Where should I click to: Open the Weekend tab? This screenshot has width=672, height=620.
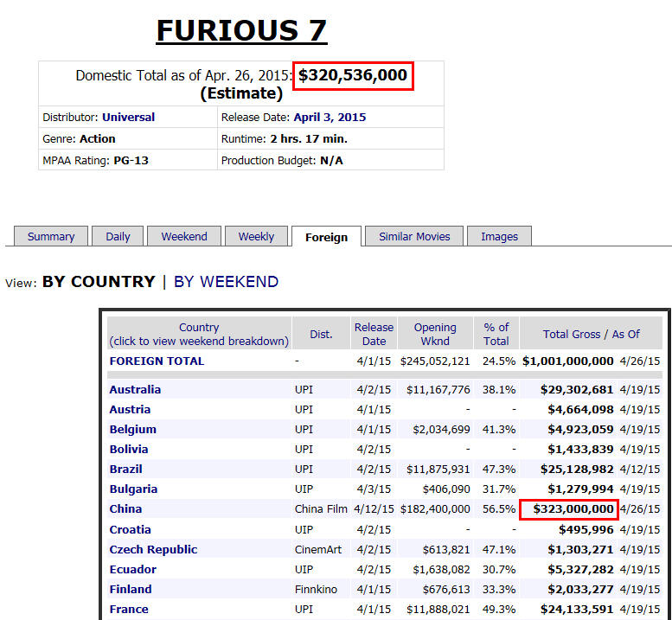[x=184, y=237]
